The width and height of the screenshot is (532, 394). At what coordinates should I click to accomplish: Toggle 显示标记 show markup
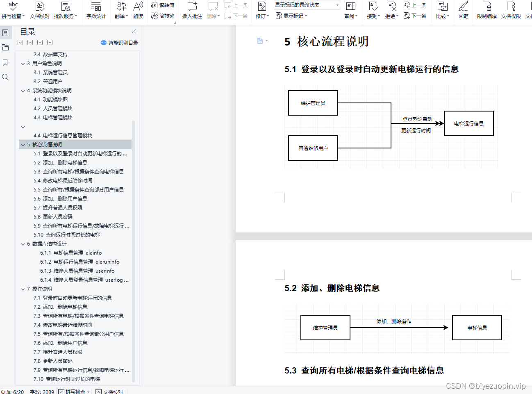291,16
